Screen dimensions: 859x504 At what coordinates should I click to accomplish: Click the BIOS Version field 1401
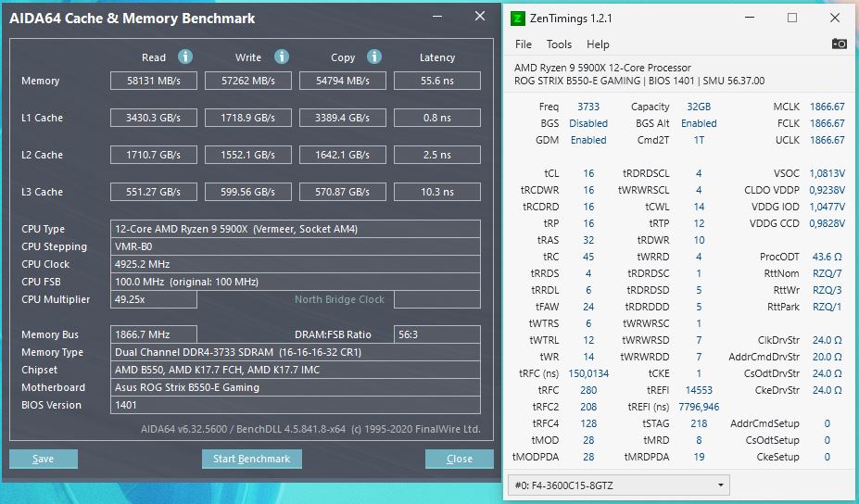coord(296,405)
